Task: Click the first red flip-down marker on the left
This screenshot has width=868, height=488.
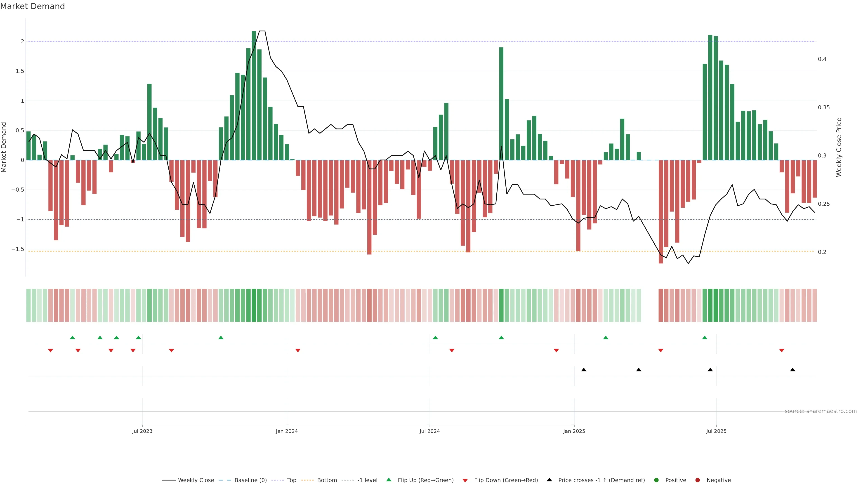Action: (51, 351)
